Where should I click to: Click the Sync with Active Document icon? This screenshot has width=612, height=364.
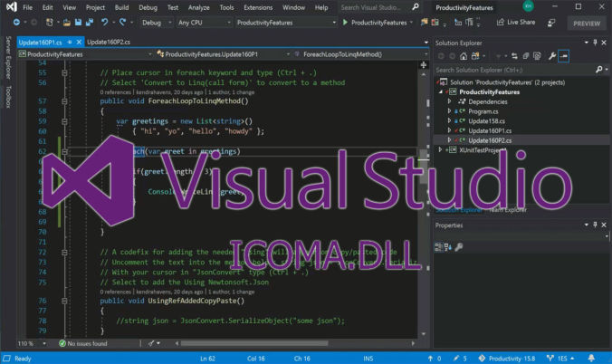click(514, 56)
